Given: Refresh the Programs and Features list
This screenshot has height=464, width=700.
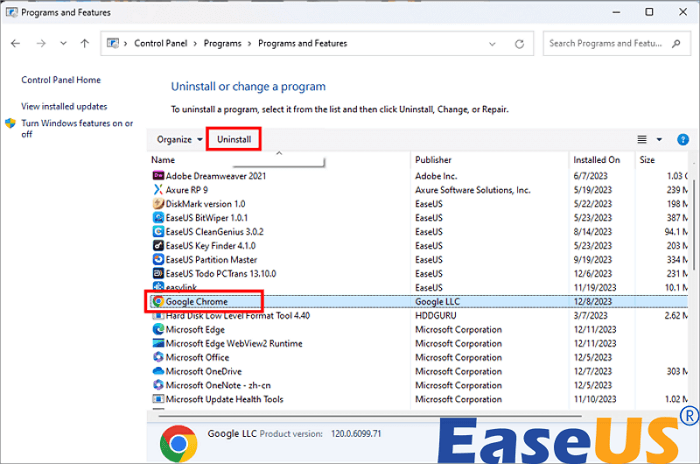Looking at the screenshot, I should (519, 44).
